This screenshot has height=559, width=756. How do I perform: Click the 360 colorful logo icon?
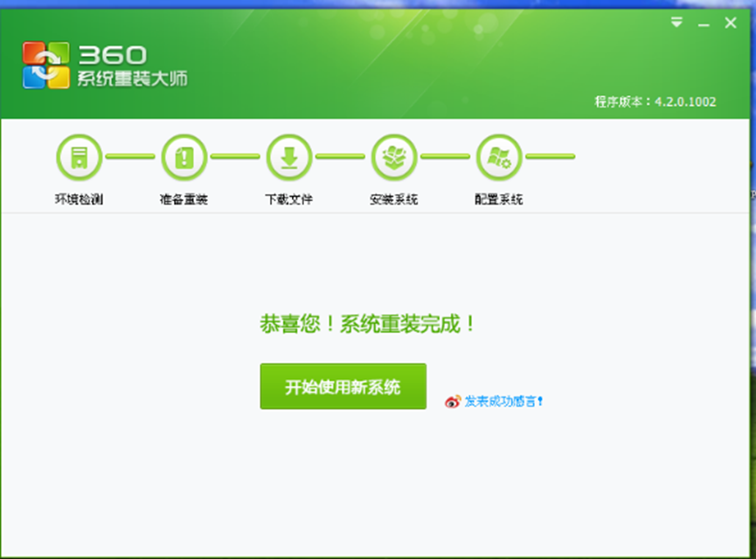(45, 65)
